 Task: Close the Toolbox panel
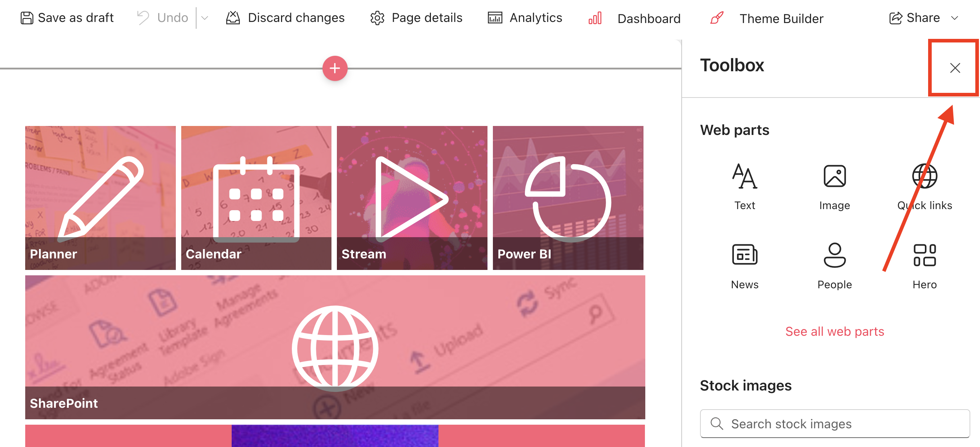[954, 68]
